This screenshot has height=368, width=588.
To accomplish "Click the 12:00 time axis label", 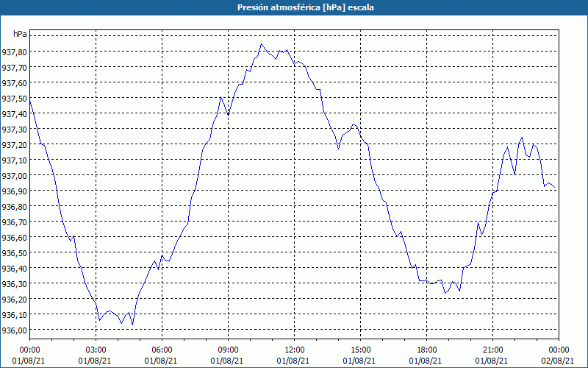I will point(295,350).
